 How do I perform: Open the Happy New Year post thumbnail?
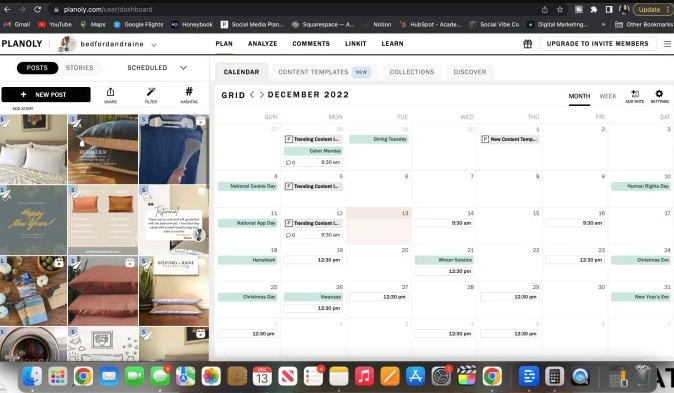click(x=34, y=220)
